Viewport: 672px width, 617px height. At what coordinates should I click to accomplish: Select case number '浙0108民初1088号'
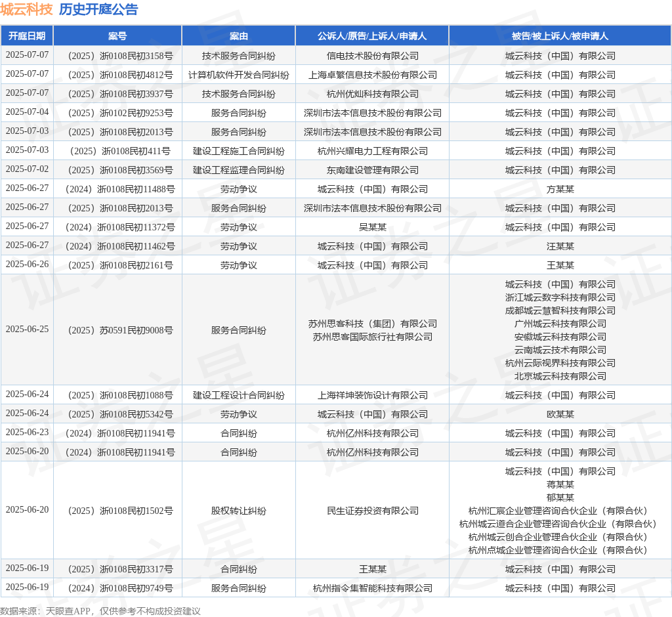pos(136,395)
